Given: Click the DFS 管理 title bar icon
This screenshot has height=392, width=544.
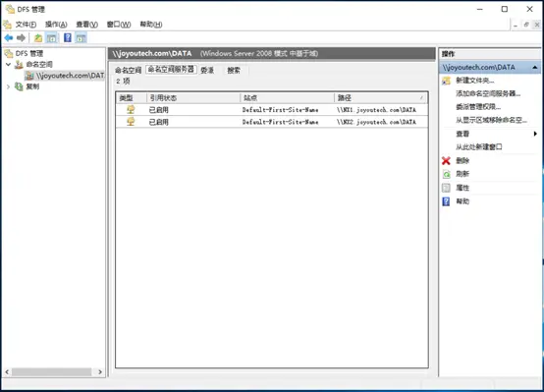Looking at the screenshot, I should [10, 10].
